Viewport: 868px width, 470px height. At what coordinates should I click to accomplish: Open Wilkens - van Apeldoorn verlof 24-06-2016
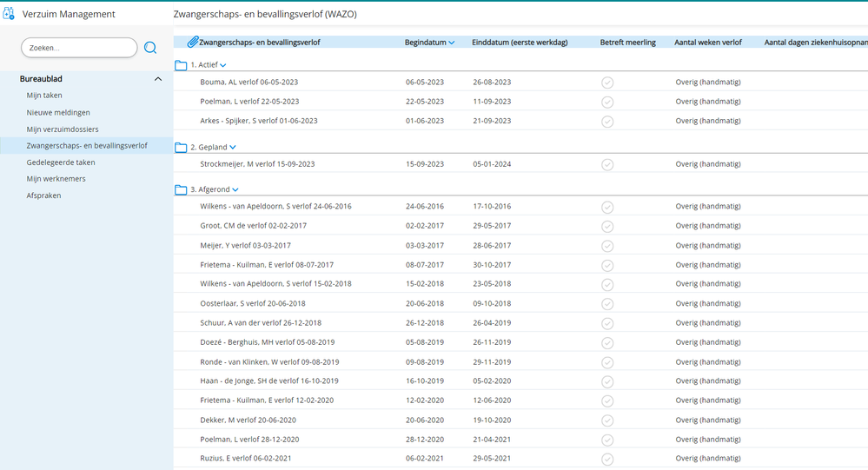tap(275, 206)
